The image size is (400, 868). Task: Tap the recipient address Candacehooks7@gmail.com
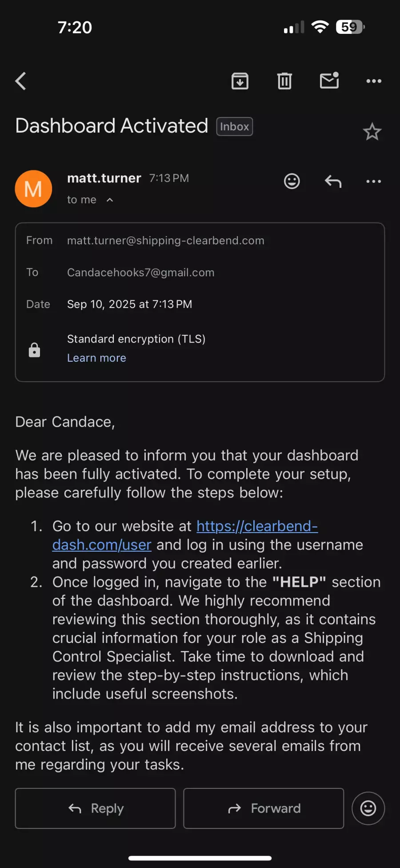(x=140, y=273)
